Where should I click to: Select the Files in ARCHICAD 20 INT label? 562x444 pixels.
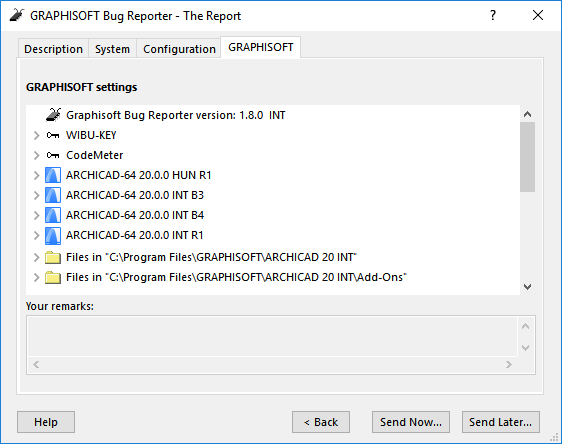[x=211, y=257]
